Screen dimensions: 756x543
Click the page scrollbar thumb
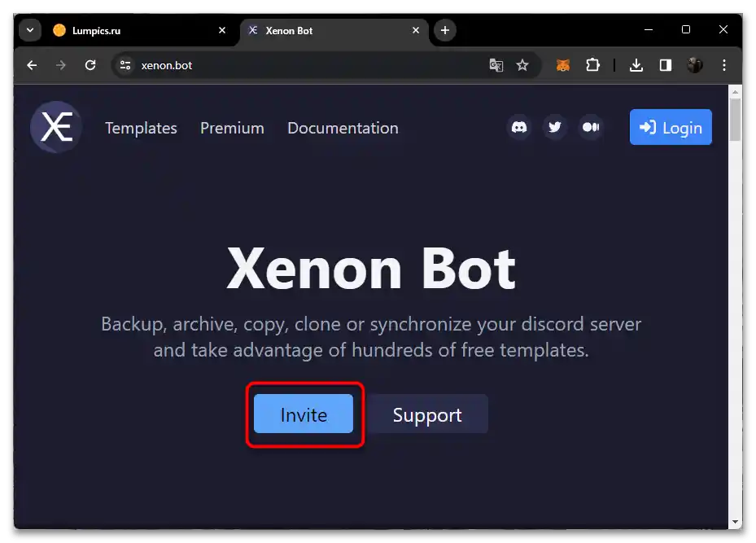click(x=735, y=120)
